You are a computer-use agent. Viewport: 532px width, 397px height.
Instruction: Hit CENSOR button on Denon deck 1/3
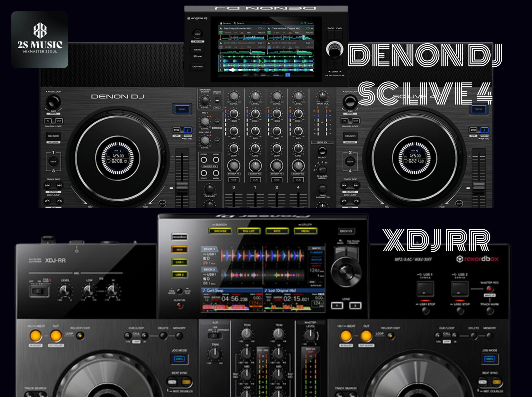(x=53, y=136)
